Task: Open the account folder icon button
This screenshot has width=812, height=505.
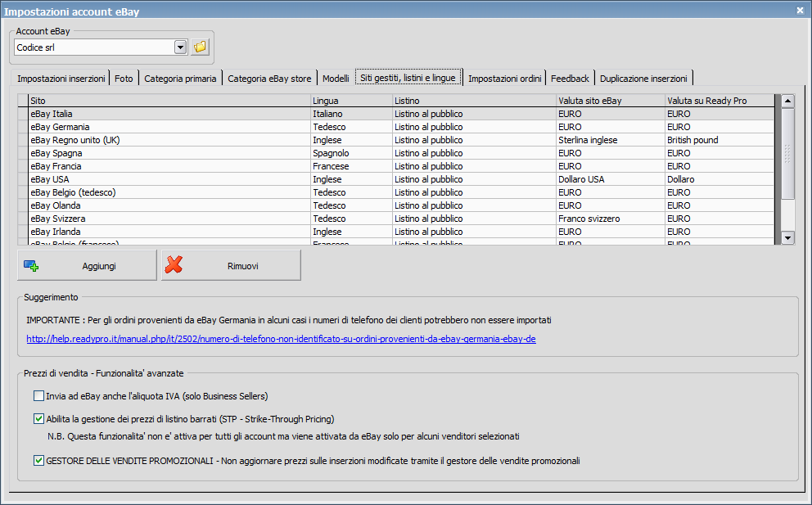Action: (x=200, y=47)
